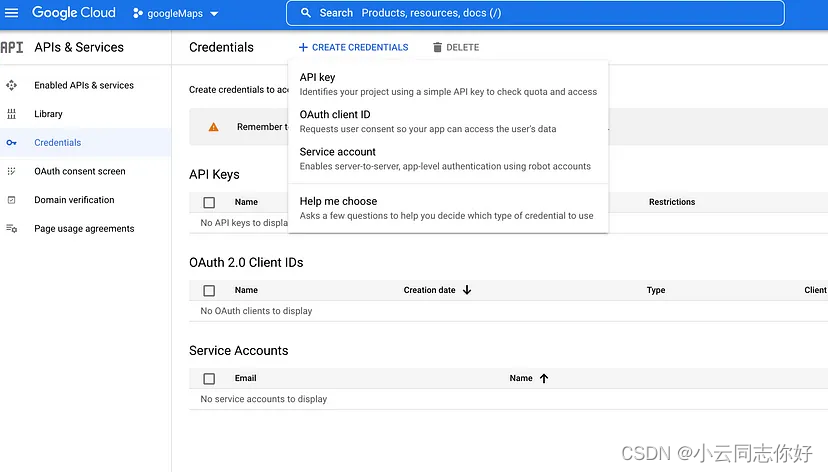Choose OAuth client ID option
This screenshot has width=828, height=472.
[448, 121]
